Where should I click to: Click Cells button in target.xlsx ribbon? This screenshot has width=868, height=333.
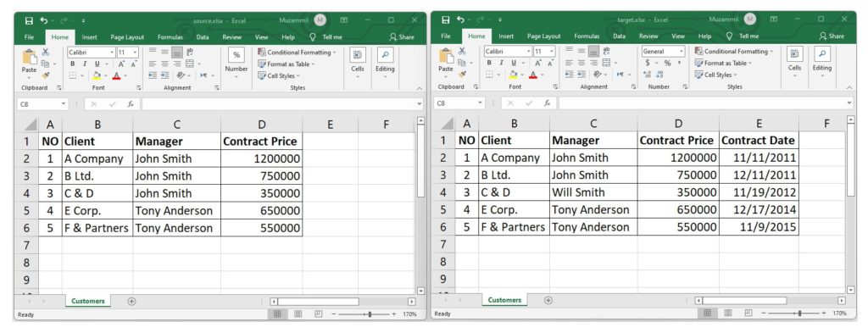[x=794, y=61]
